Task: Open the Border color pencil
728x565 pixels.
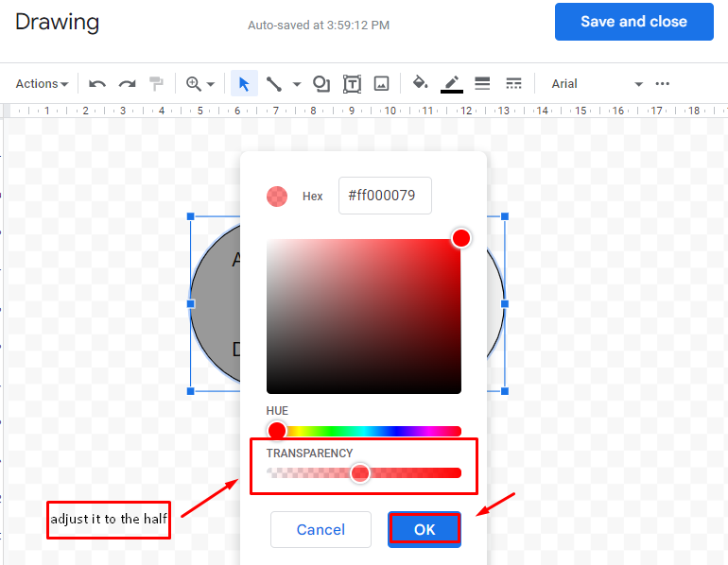Action: pos(452,84)
